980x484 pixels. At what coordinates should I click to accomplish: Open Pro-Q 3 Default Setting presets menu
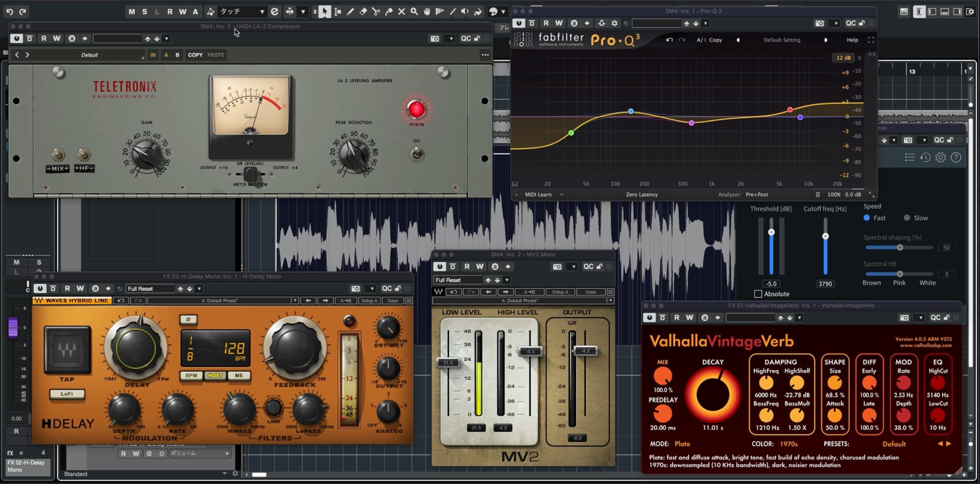782,40
